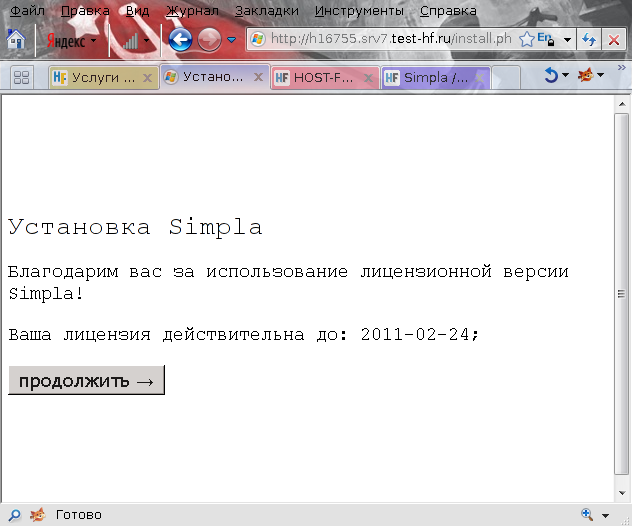Expand the navigation history dropdown arrow
Image resolution: width=632 pixels, height=526 pixels.
tap(232, 40)
